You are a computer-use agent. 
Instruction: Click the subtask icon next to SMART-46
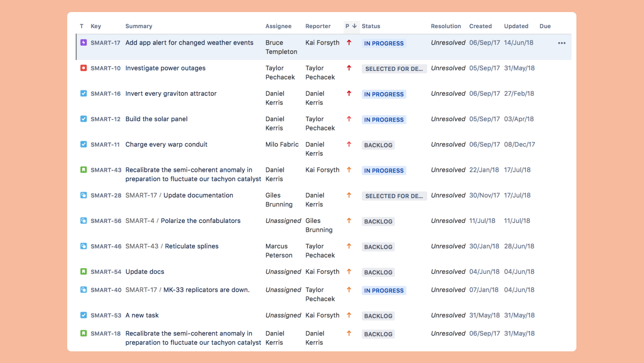pyautogui.click(x=83, y=246)
